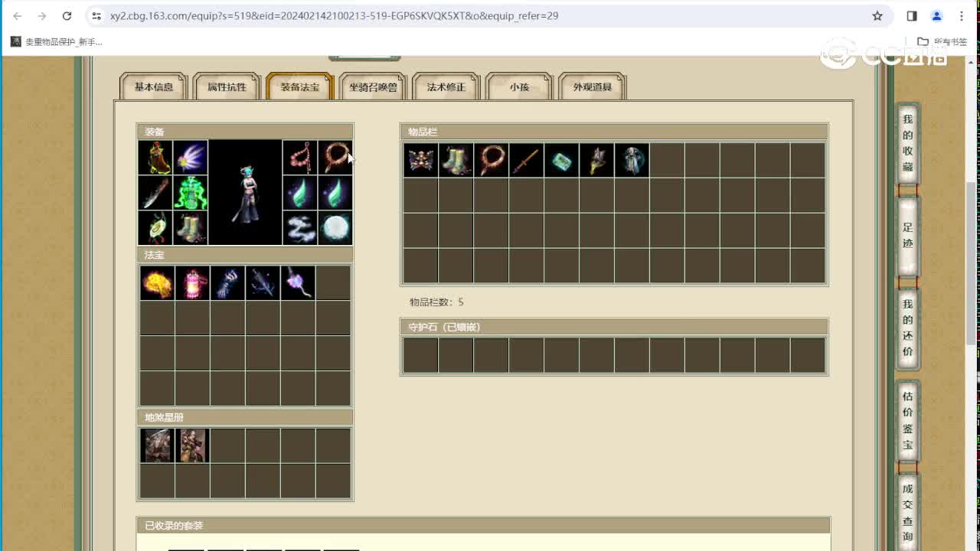980x551 pixels.
Task: Go to the 小孩 tab
Action: click(x=519, y=87)
